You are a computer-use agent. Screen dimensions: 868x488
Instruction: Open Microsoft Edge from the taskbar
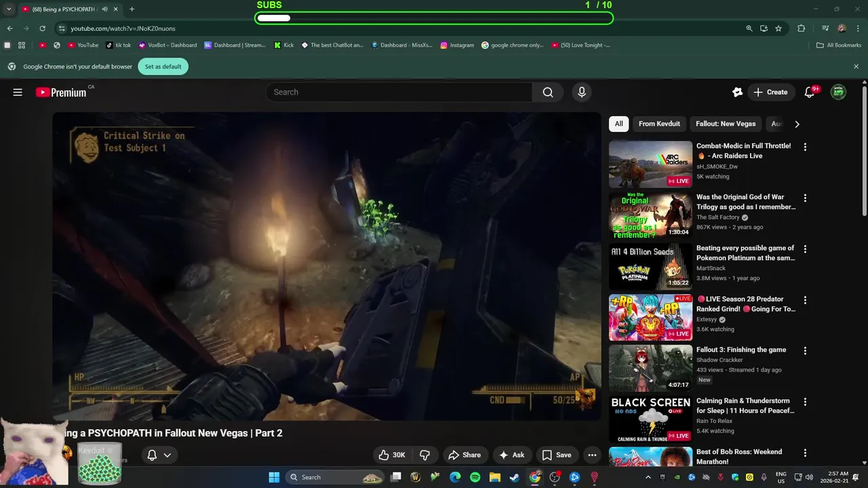(x=455, y=477)
